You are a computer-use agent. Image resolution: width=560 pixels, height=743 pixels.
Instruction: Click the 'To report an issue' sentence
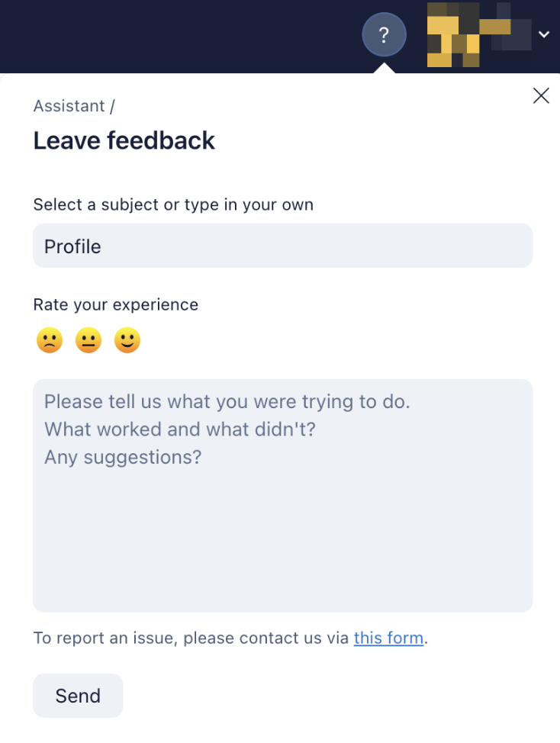click(230, 638)
